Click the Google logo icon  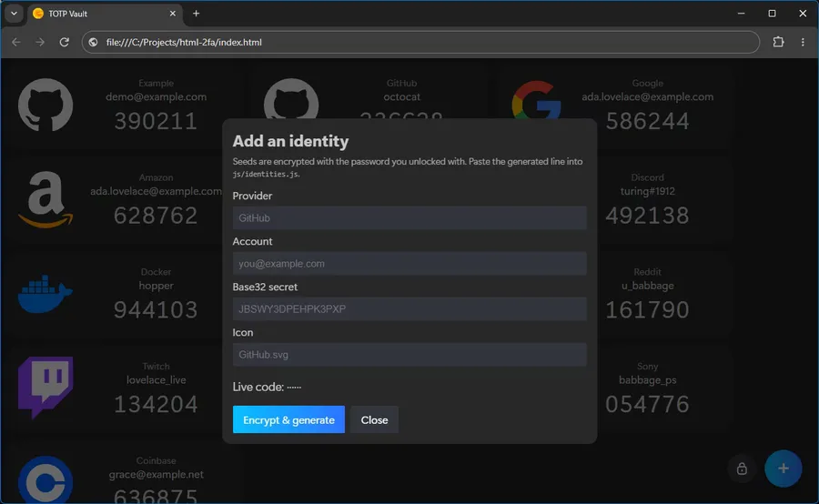tap(536, 100)
